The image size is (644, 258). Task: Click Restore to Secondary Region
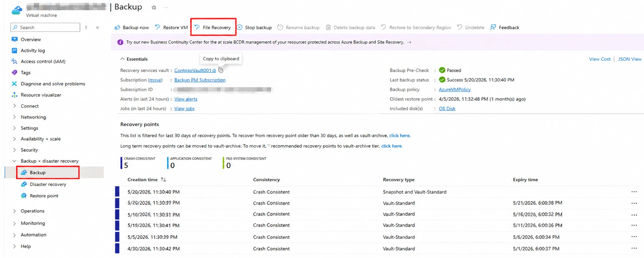416,27
